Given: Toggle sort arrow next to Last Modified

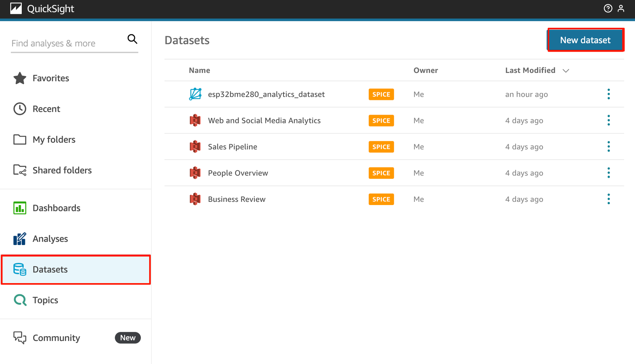Looking at the screenshot, I should (566, 71).
